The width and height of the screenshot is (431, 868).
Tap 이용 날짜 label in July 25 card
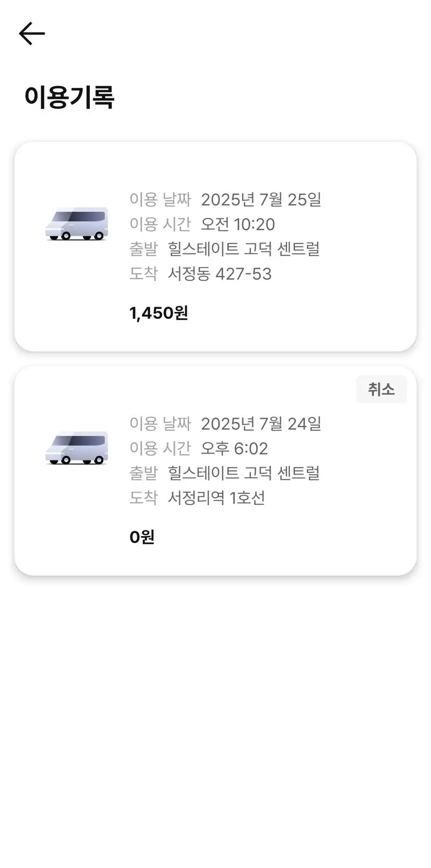[160, 200]
